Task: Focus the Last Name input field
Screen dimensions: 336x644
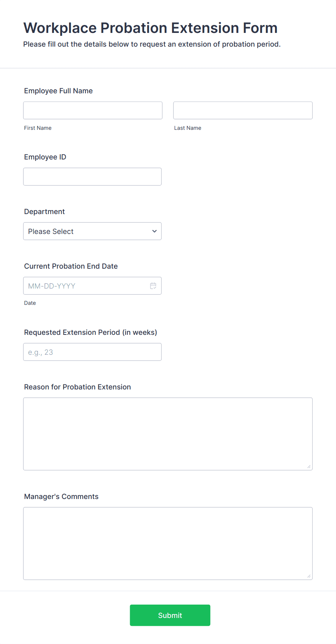Action: pos(243,110)
